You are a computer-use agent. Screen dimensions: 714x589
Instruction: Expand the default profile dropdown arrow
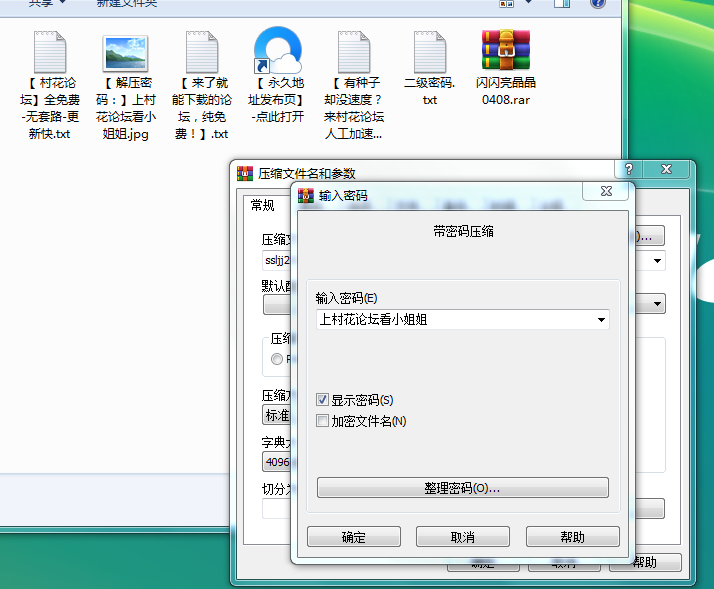(x=658, y=303)
